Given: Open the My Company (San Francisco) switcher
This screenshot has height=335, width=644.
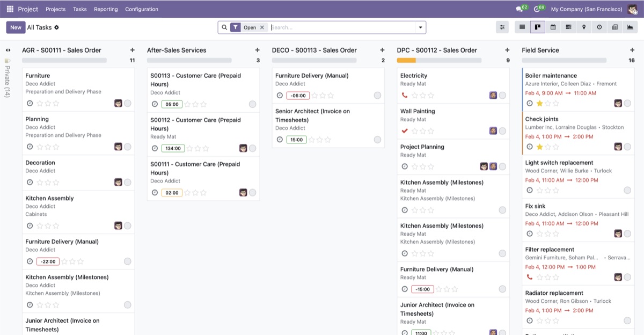Looking at the screenshot, I should tap(587, 9).
